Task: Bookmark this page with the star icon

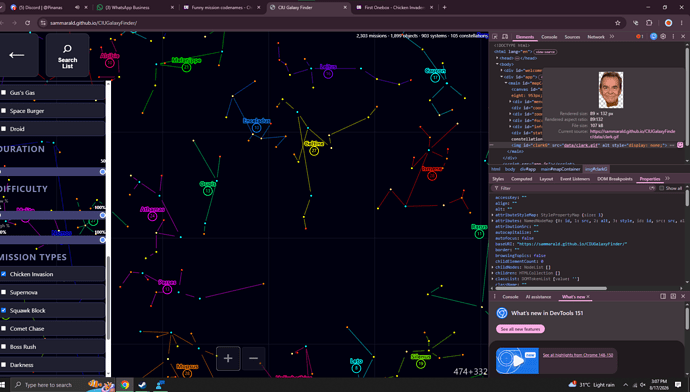Action: (618, 23)
